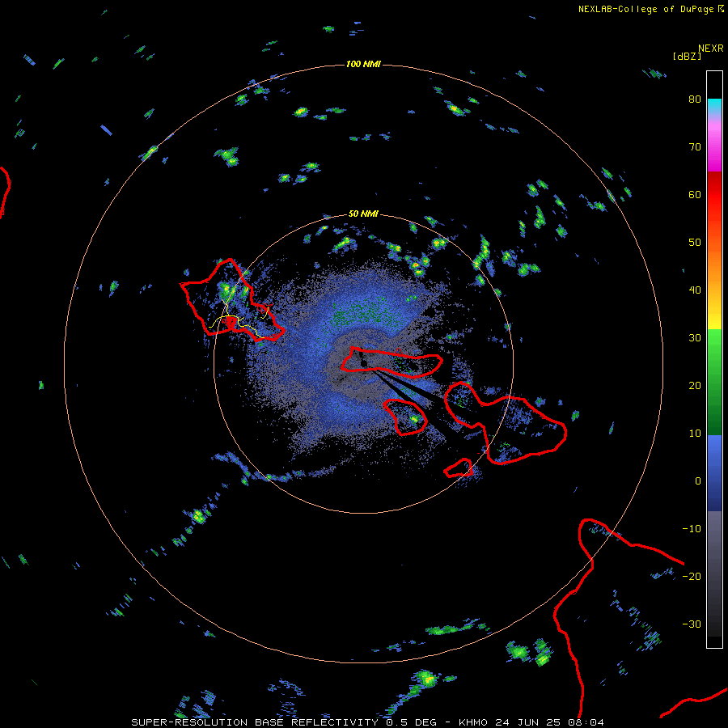Click the 100 NMI range ring label

coord(363,64)
